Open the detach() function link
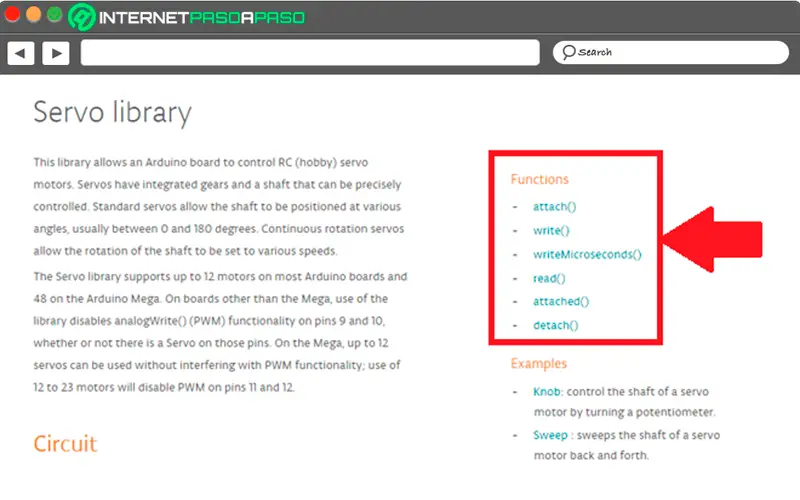 pyautogui.click(x=556, y=325)
